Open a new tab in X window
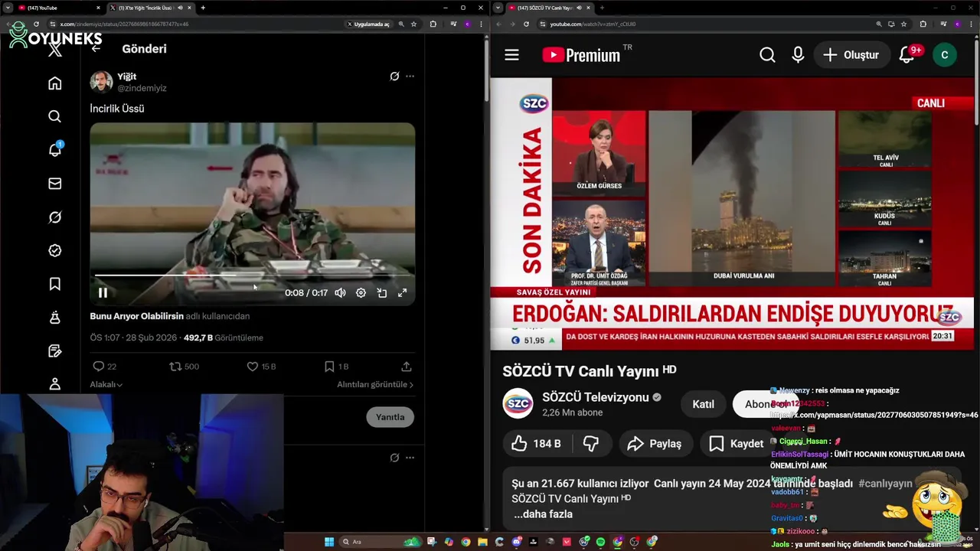 coord(203,8)
